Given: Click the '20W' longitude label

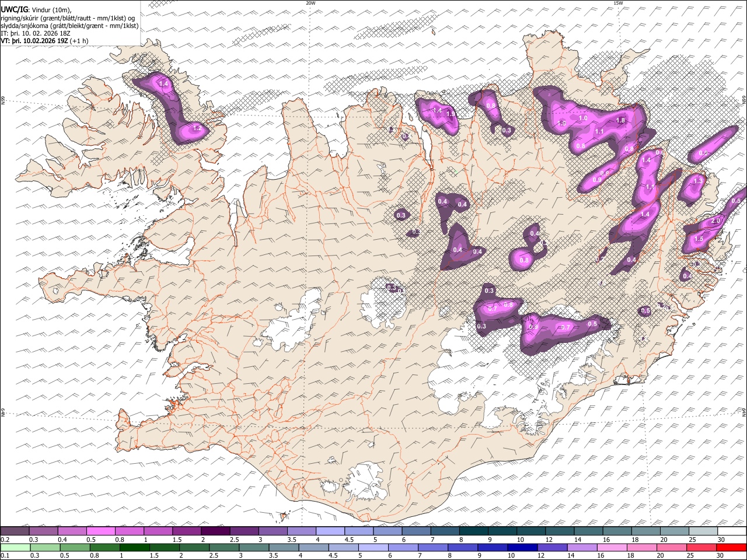Looking at the screenshot, I should (x=310, y=3).
